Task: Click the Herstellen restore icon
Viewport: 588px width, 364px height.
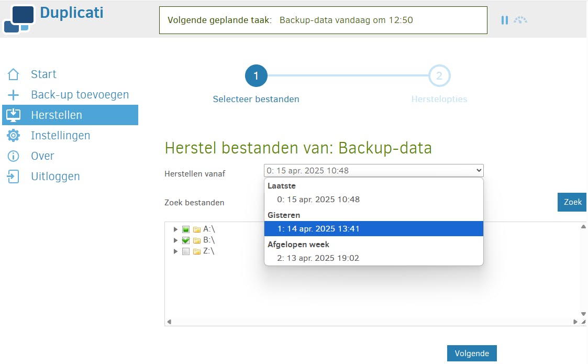Action: point(13,115)
